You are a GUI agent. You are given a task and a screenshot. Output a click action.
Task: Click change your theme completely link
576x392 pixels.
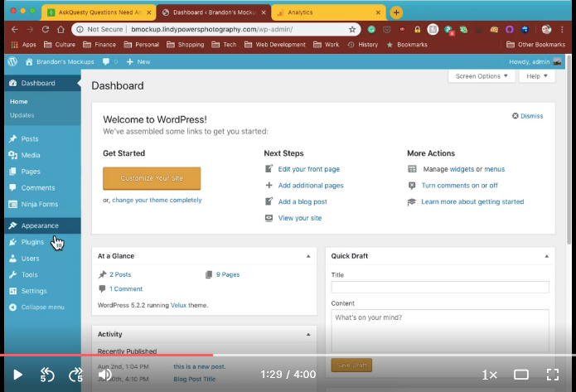pos(157,200)
